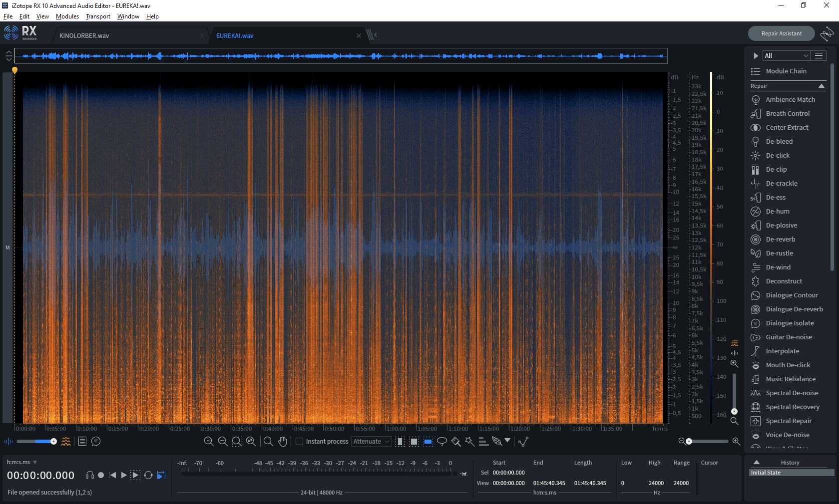This screenshot has width=839, height=504.
Task: Open Module Chain
Action: coord(786,71)
